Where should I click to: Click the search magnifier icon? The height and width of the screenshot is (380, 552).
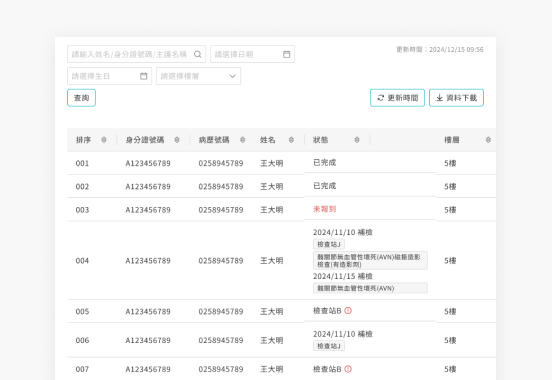pos(197,54)
